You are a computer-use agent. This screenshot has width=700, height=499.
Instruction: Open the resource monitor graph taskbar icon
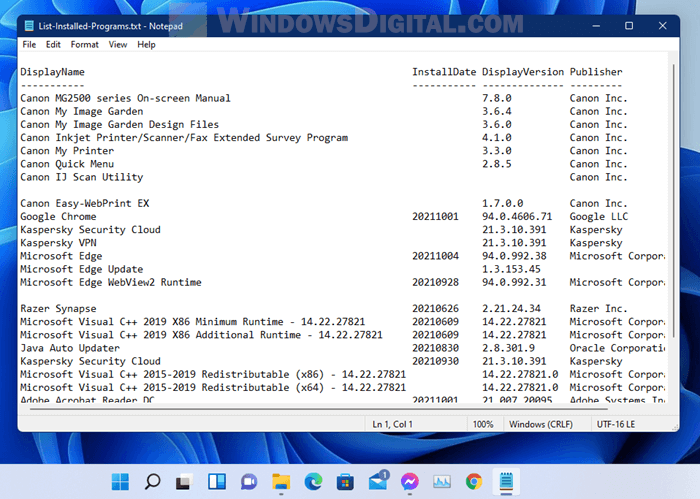(442, 482)
